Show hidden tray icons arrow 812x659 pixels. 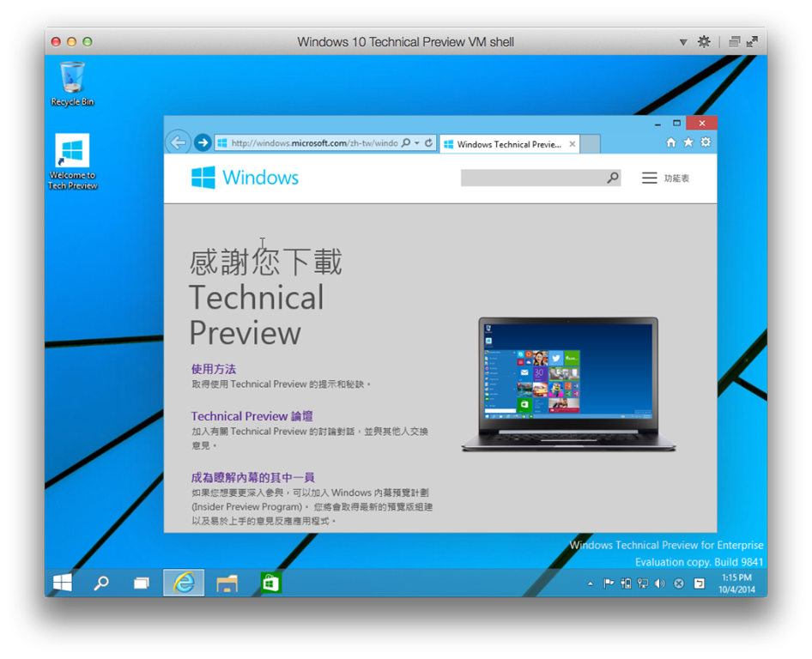point(591,584)
